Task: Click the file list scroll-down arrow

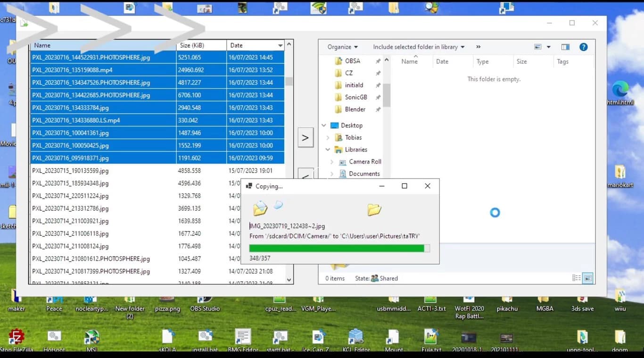Action: tap(289, 280)
